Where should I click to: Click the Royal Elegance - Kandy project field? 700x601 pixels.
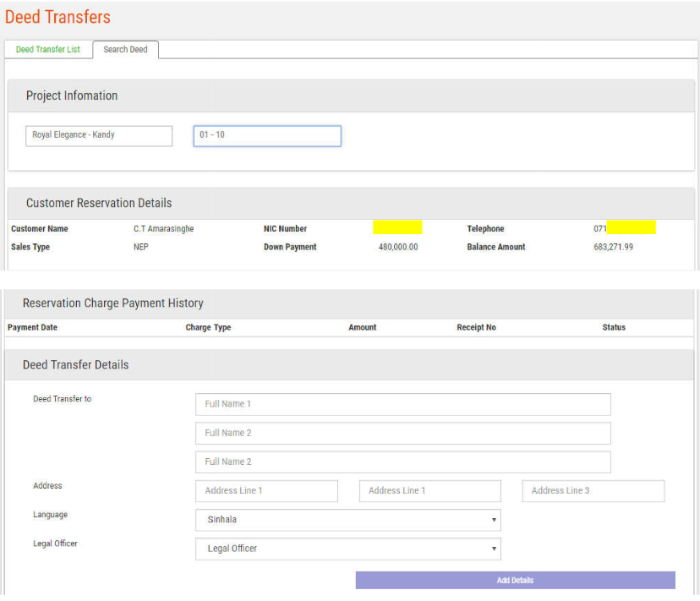[x=99, y=135]
